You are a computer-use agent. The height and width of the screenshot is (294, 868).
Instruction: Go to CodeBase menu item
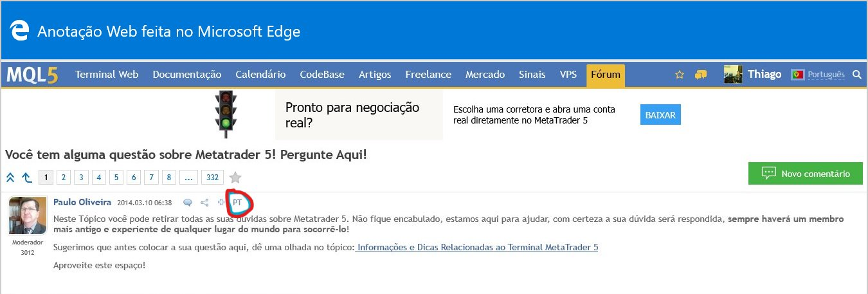click(x=321, y=75)
